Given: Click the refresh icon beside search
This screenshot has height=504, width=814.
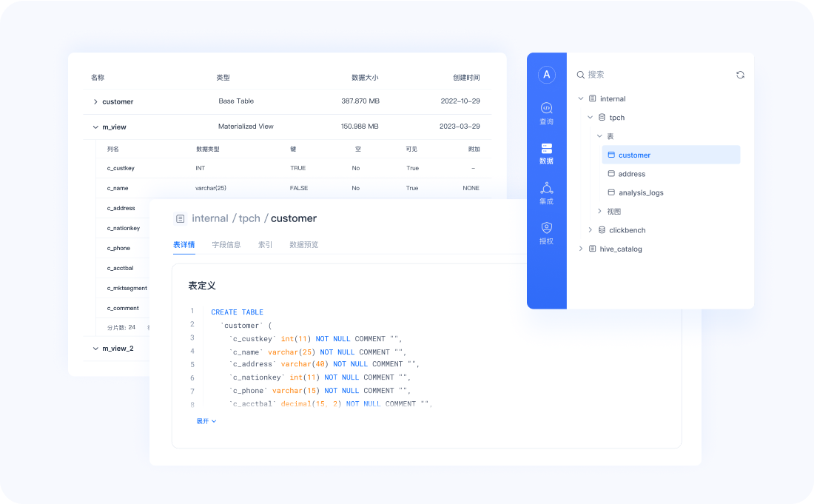Looking at the screenshot, I should (740, 75).
